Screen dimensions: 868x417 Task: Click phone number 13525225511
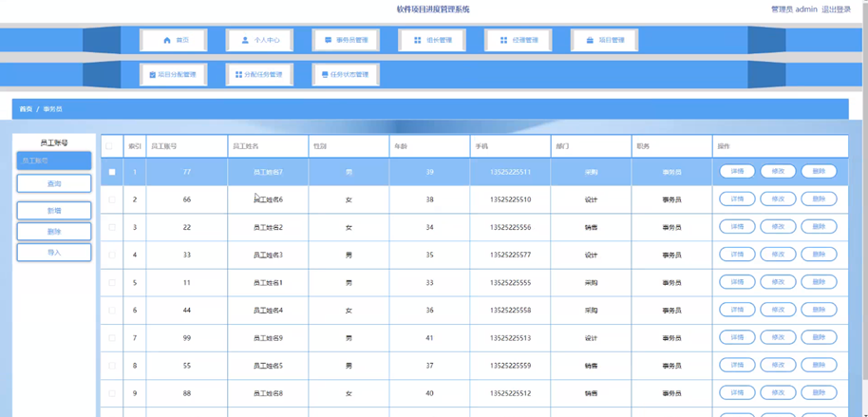tap(510, 172)
